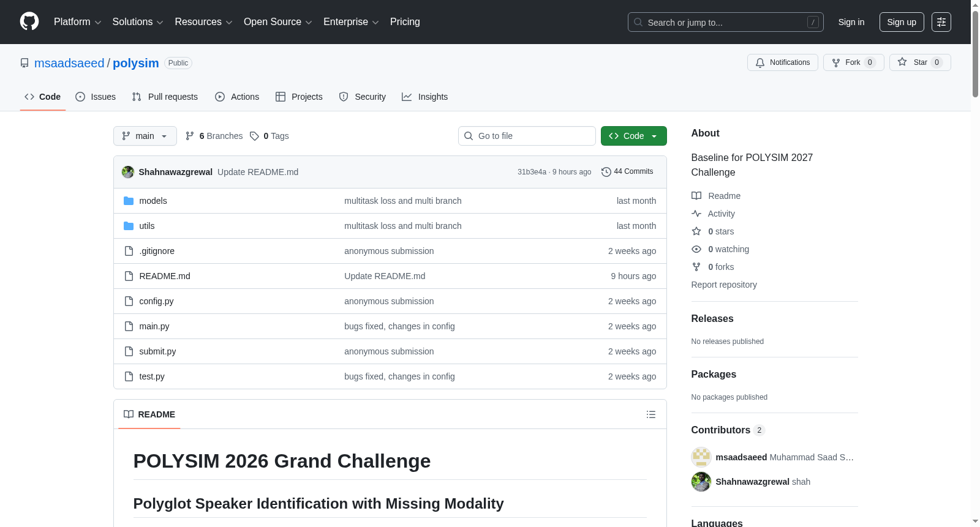Screen dimensions: 980x527
Task: Open the test.py file
Action: tap(152, 376)
